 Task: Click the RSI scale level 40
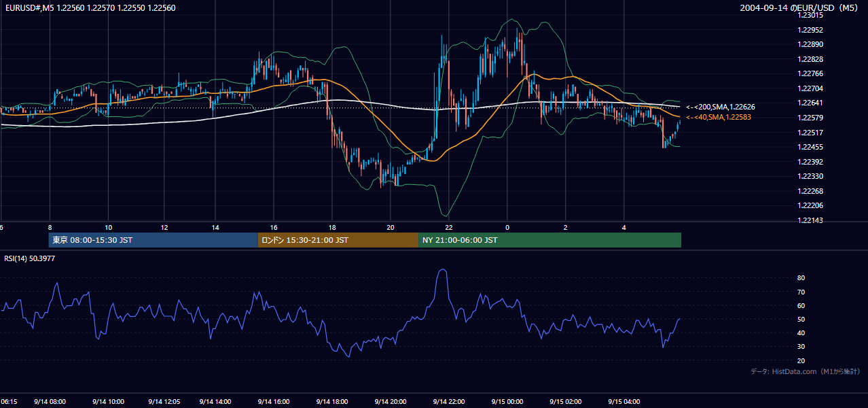pos(801,333)
